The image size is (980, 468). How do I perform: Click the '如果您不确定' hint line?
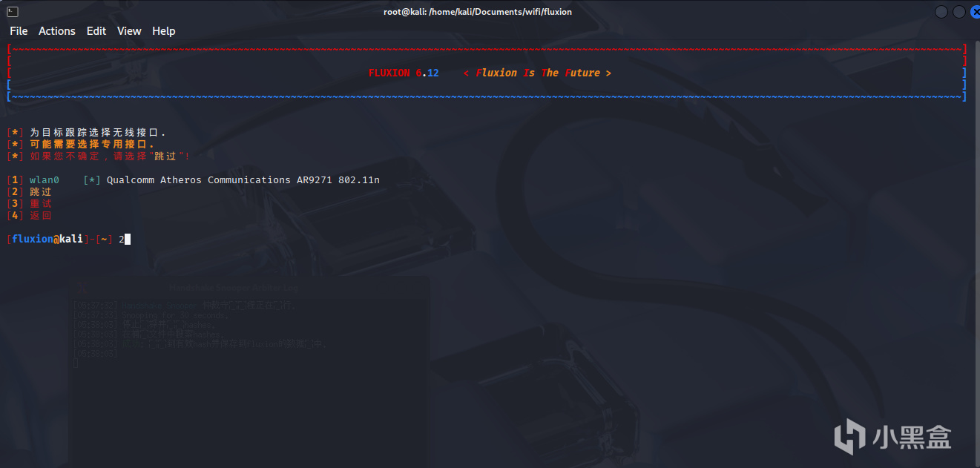pyautogui.click(x=99, y=156)
